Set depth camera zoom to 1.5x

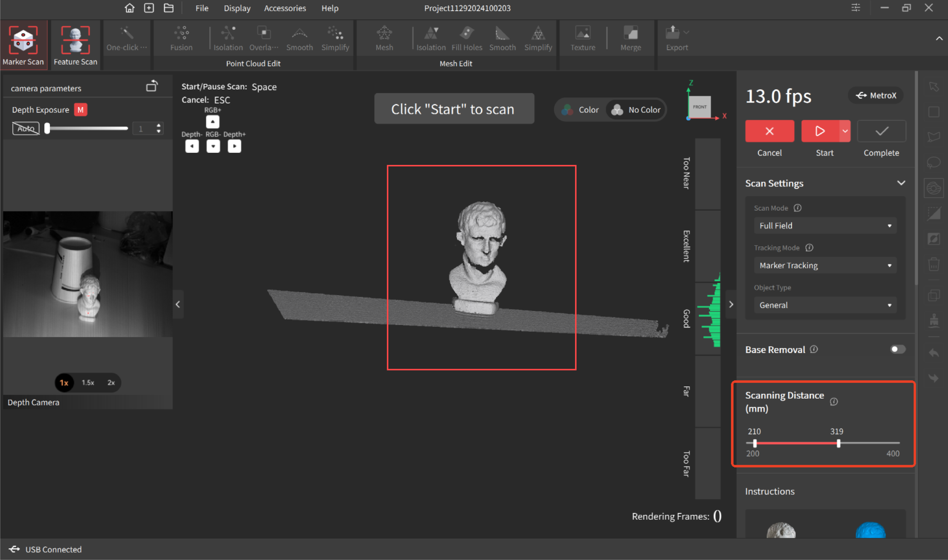point(88,383)
